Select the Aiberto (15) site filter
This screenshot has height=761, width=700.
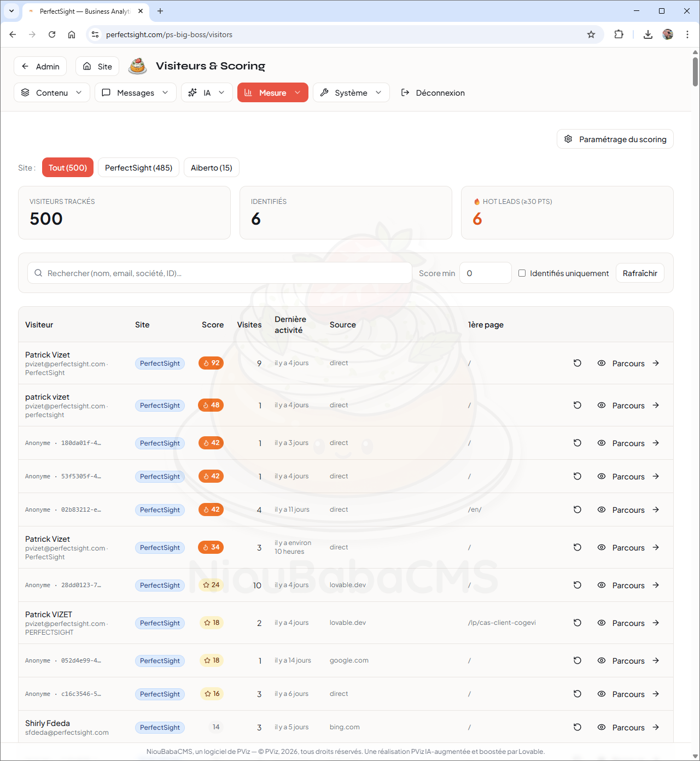click(x=212, y=168)
